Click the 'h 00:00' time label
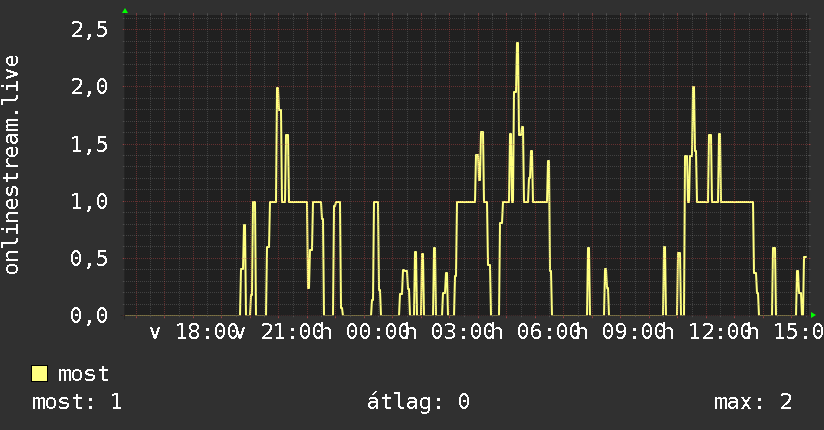This screenshot has height=430, width=824. (364, 332)
